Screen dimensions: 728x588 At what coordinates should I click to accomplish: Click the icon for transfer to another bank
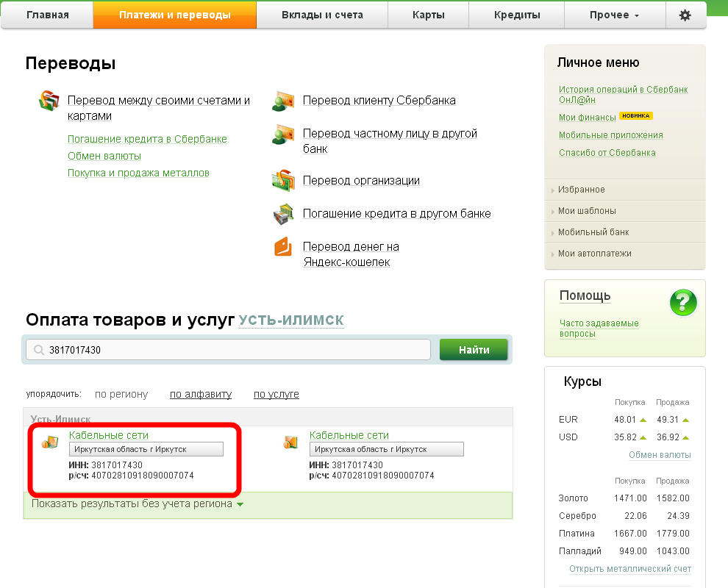[283, 134]
